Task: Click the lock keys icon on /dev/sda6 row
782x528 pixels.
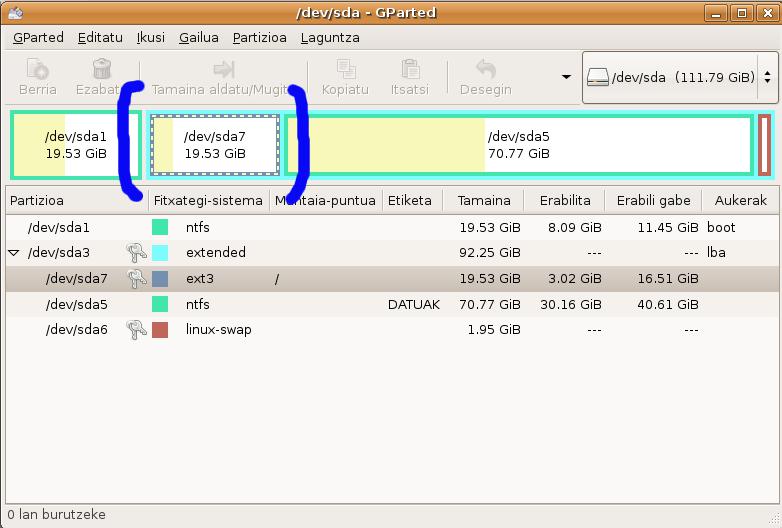Action: 136,330
